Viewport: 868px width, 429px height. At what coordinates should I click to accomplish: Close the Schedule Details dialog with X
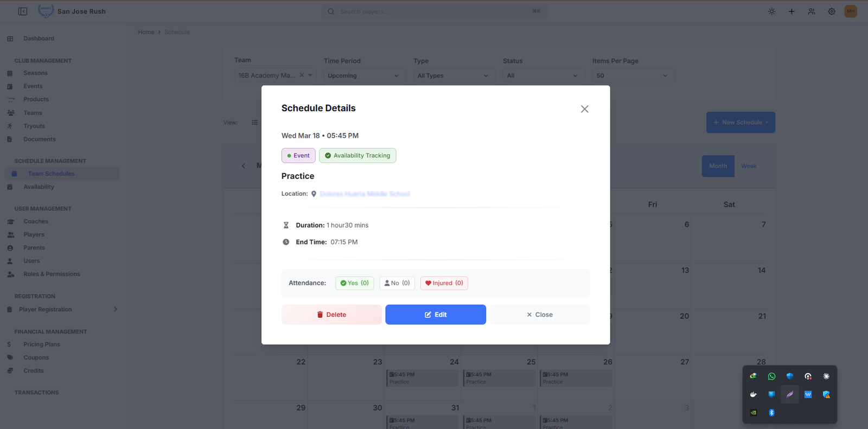pos(584,109)
